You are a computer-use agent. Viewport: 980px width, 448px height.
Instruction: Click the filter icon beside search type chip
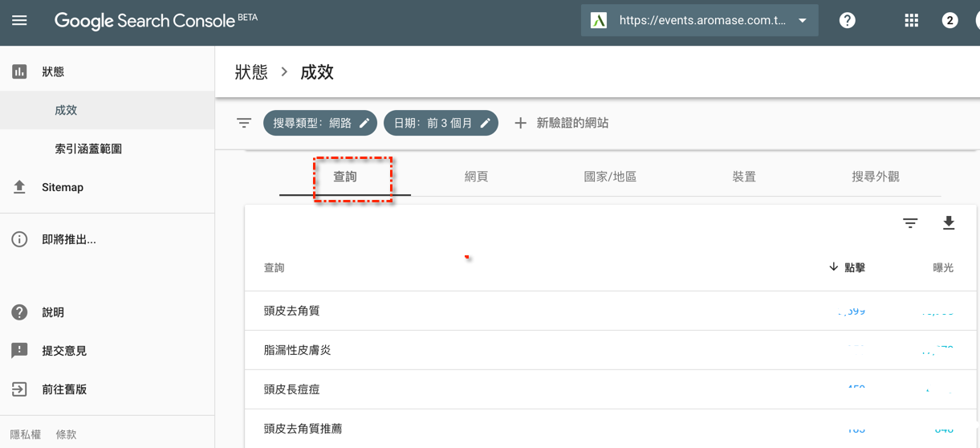tap(244, 123)
